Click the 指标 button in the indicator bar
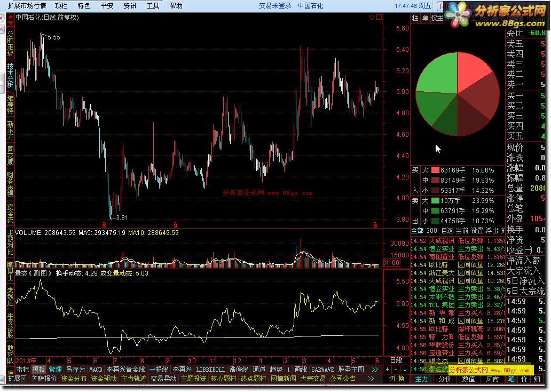The width and height of the screenshot is (551, 392). pos(23,370)
